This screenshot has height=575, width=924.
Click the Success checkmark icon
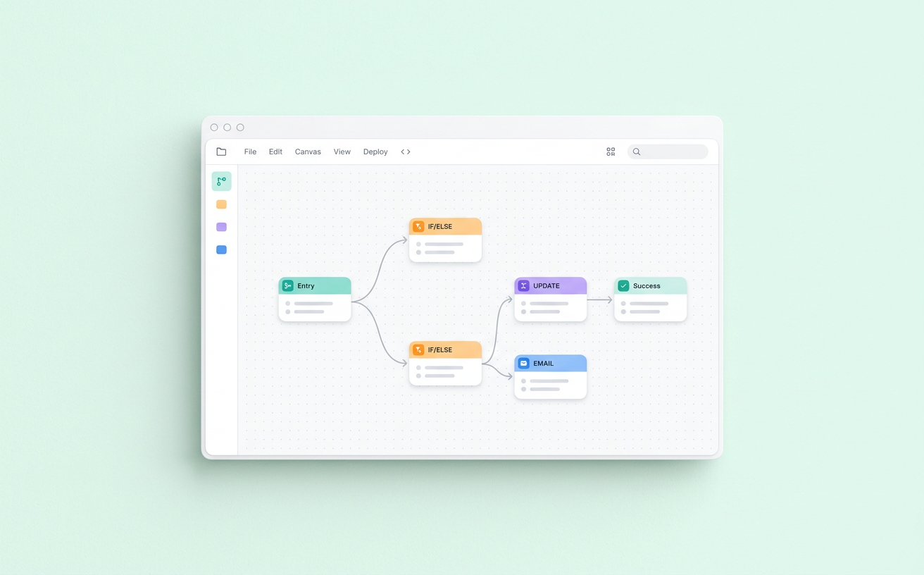pyautogui.click(x=623, y=285)
